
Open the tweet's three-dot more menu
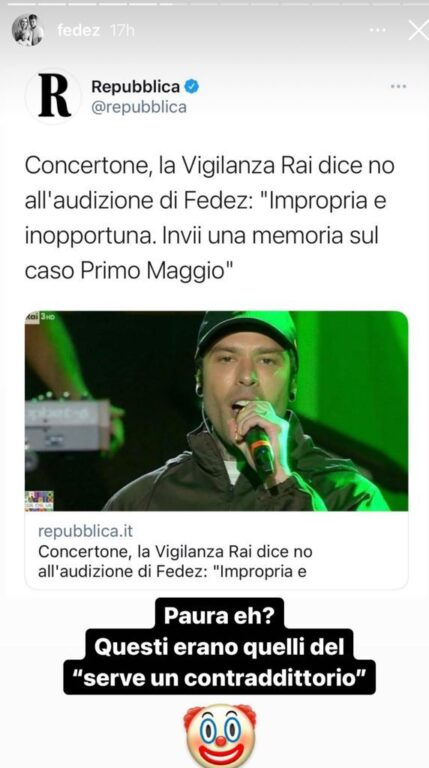coord(398,86)
